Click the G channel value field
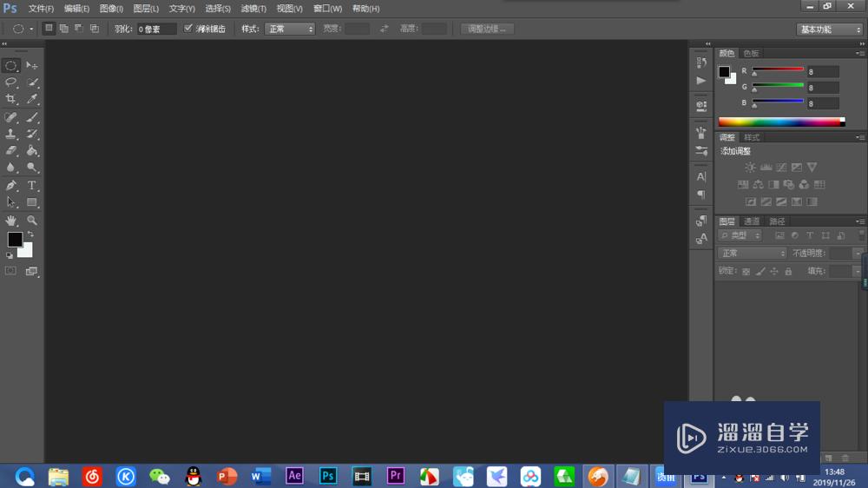Viewport: 868px width, 488px height. [823, 88]
